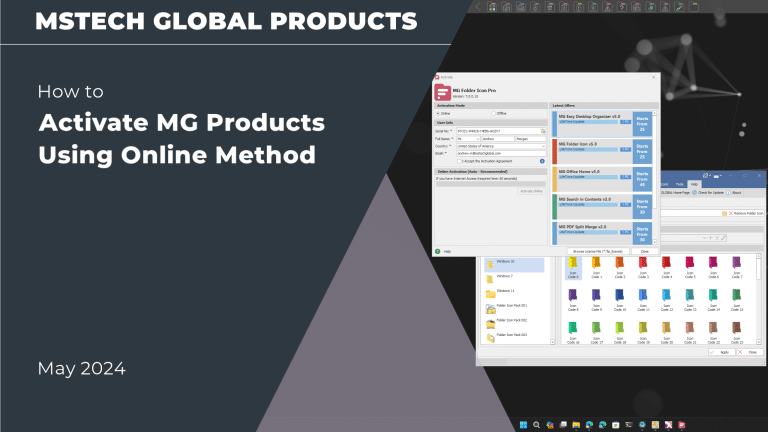Pick the dark blue Icon Code 10 folder
This screenshot has width=768, height=432.
click(620, 300)
